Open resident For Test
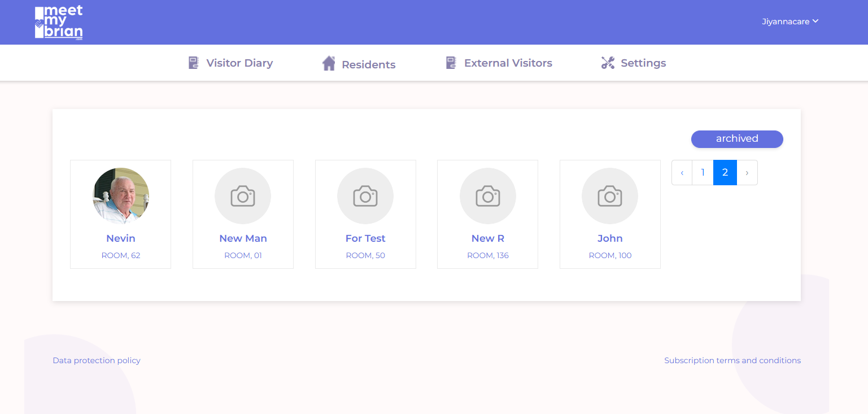 [365, 238]
